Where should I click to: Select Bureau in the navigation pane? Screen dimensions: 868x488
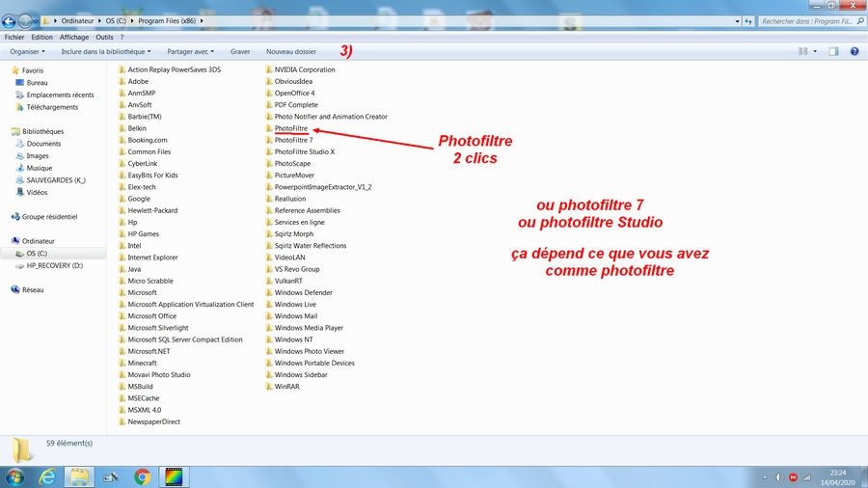(37, 82)
